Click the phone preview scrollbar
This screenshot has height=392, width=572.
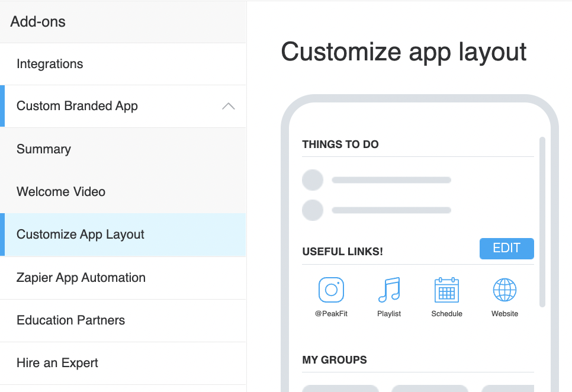point(542,221)
